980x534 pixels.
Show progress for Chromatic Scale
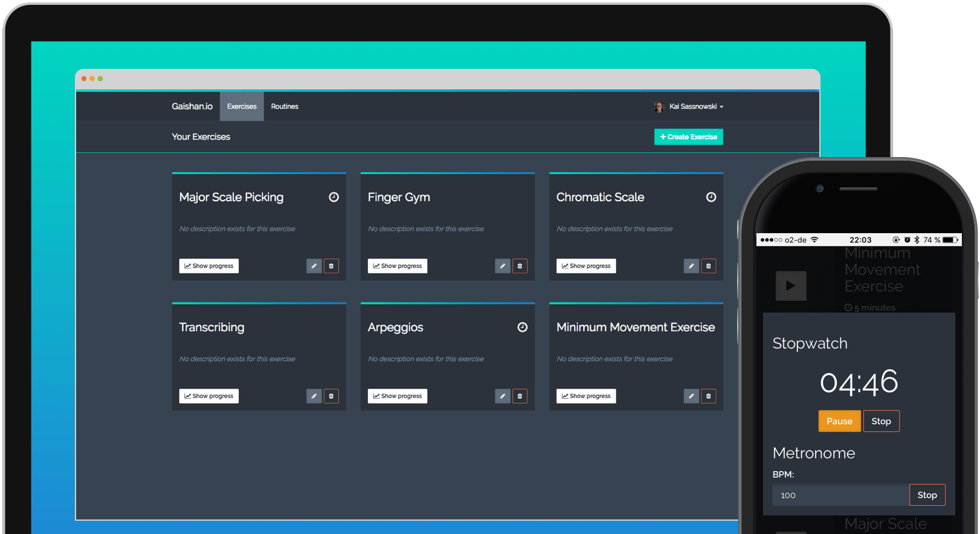tap(586, 266)
